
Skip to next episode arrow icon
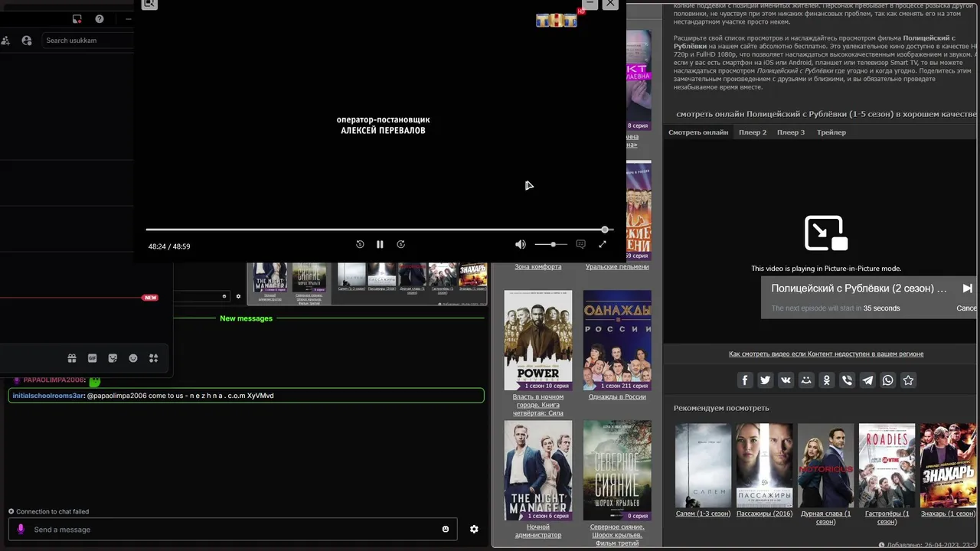(967, 289)
